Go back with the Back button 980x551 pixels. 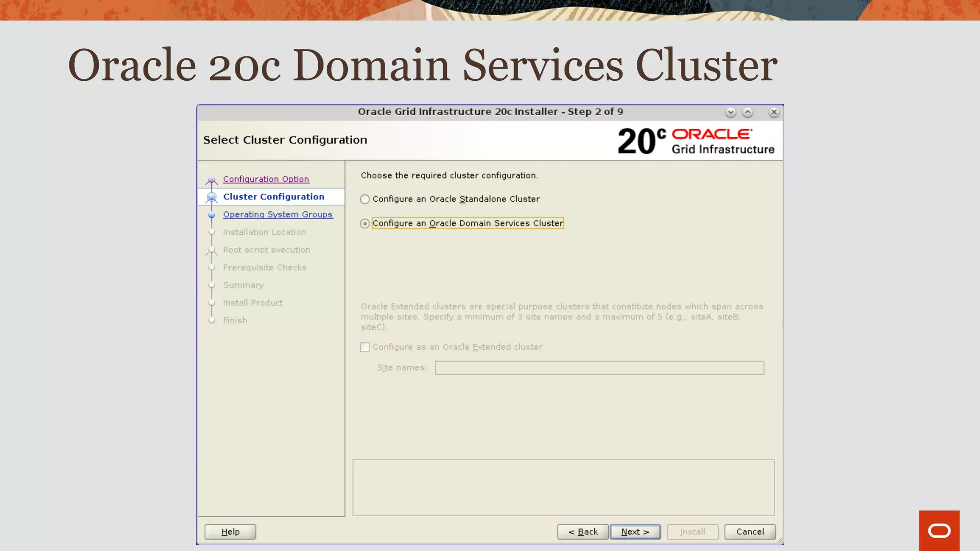pos(583,532)
